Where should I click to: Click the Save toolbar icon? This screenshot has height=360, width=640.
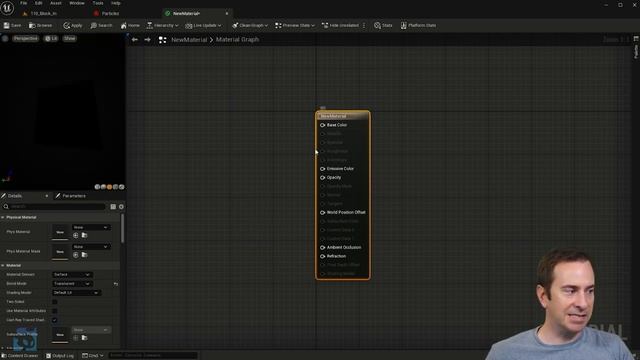click(7, 25)
